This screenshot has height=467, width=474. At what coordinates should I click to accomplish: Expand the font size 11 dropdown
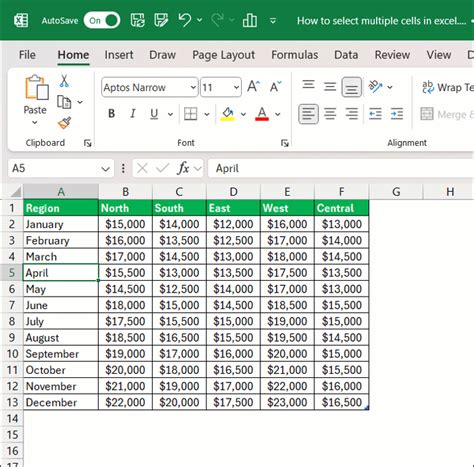click(x=236, y=87)
